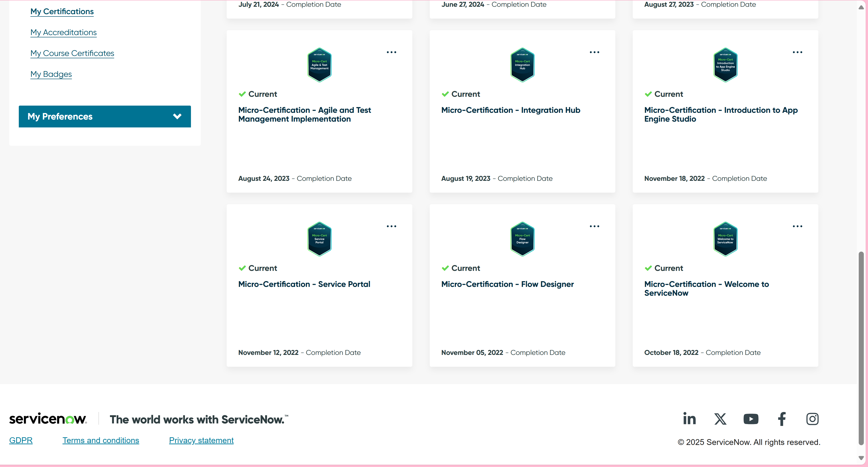
Task: Select My Badges in sidebar
Action: click(x=51, y=74)
